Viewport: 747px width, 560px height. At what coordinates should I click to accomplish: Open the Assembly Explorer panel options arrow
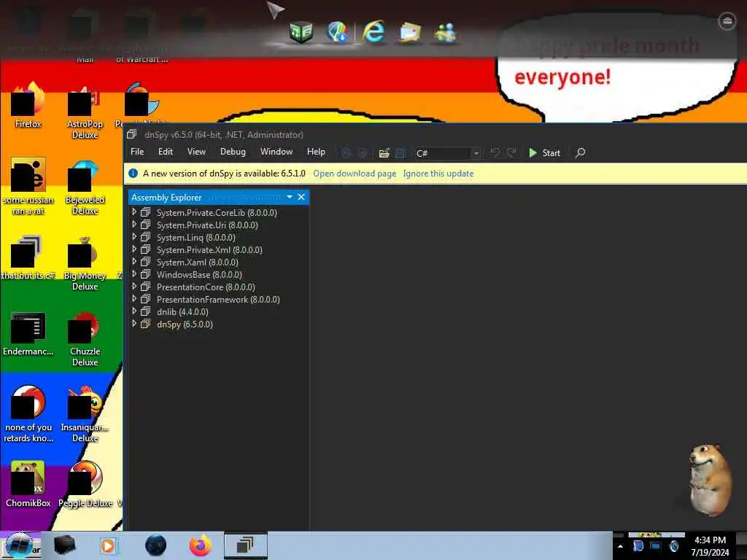pyautogui.click(x=289, y=197)
